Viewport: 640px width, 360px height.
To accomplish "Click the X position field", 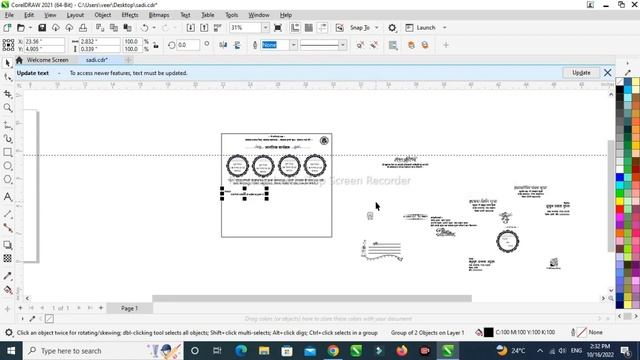I will tap(44, 42).
